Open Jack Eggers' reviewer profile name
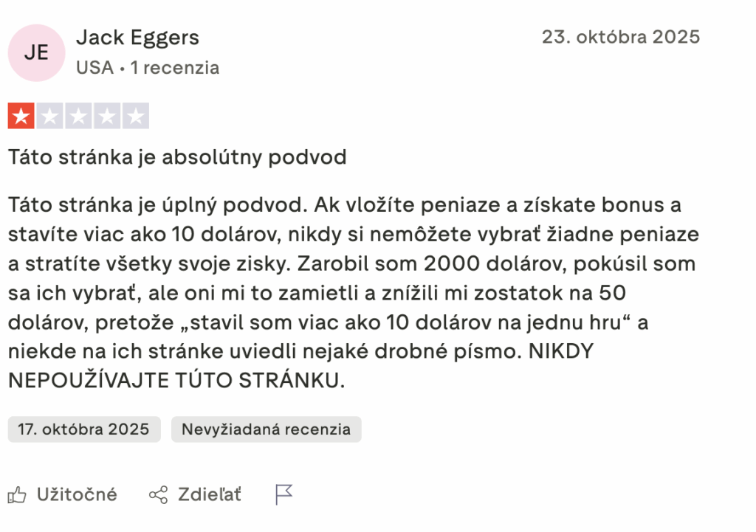This screenshot has height=532, width=756. pyautogui.click(x=137, y=37)
